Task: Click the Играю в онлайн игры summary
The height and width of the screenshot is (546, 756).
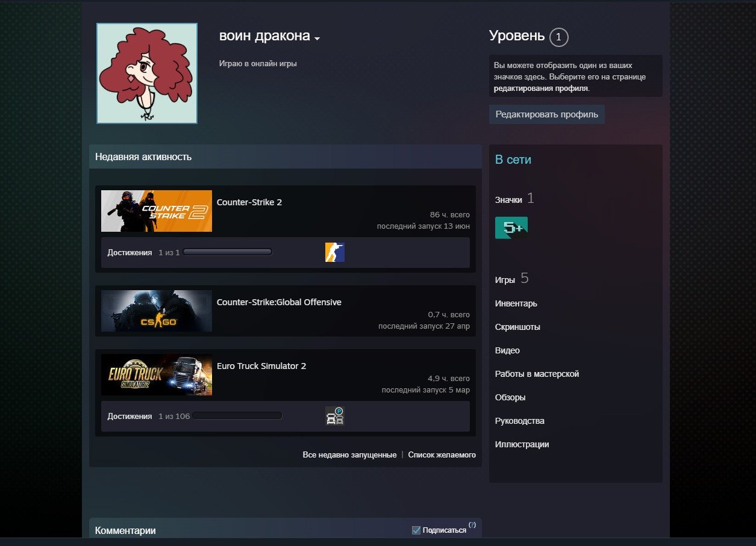Action: click(258, 63)
